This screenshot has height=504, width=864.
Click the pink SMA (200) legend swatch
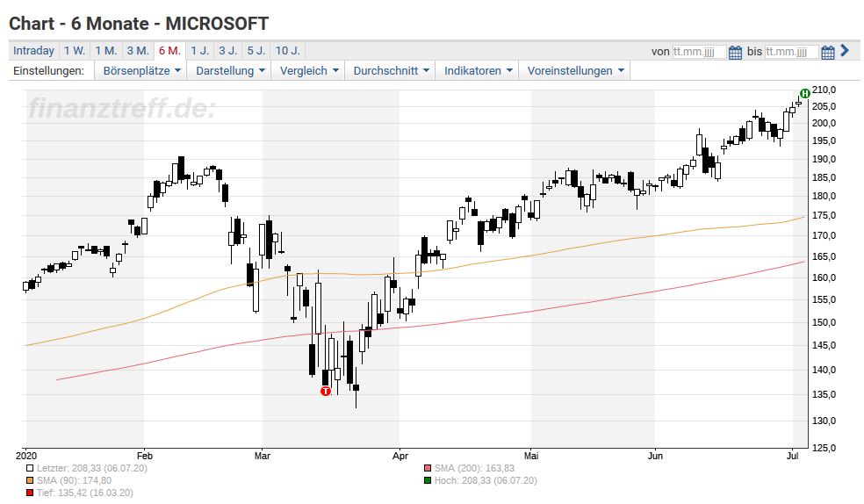(428, 468)
